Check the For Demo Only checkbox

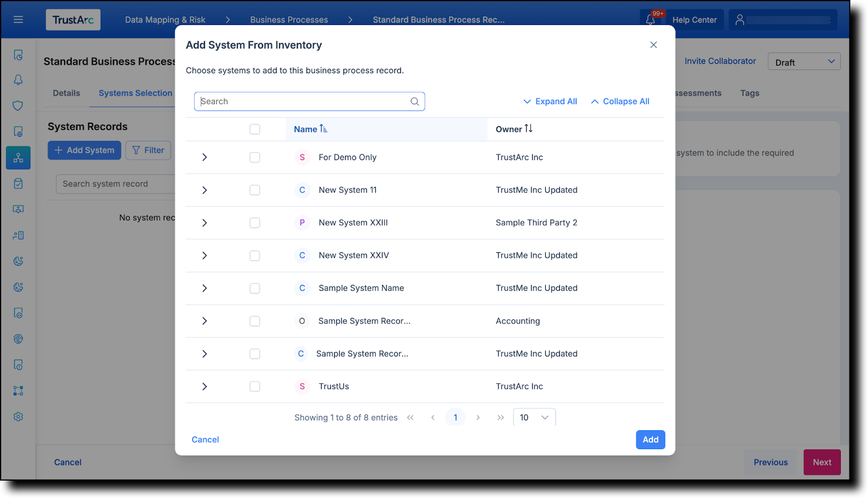click(x=254, y=157)
